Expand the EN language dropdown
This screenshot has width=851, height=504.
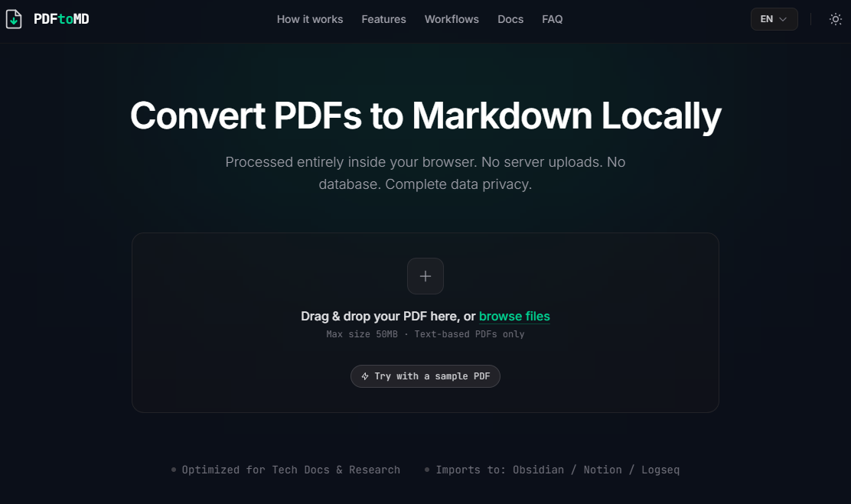tap(774, 19)
